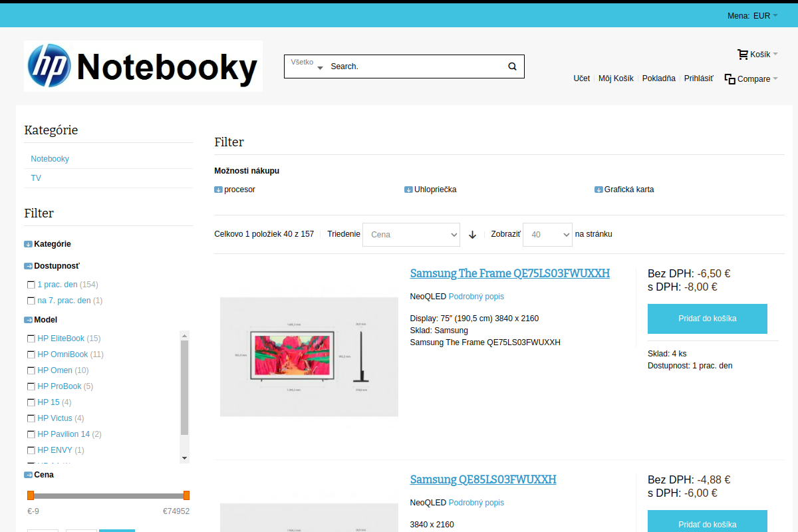This screenshot has width=798, height=532.
Task: Check the '1 prac. deň' availability box
Action: tap(31, 285)
